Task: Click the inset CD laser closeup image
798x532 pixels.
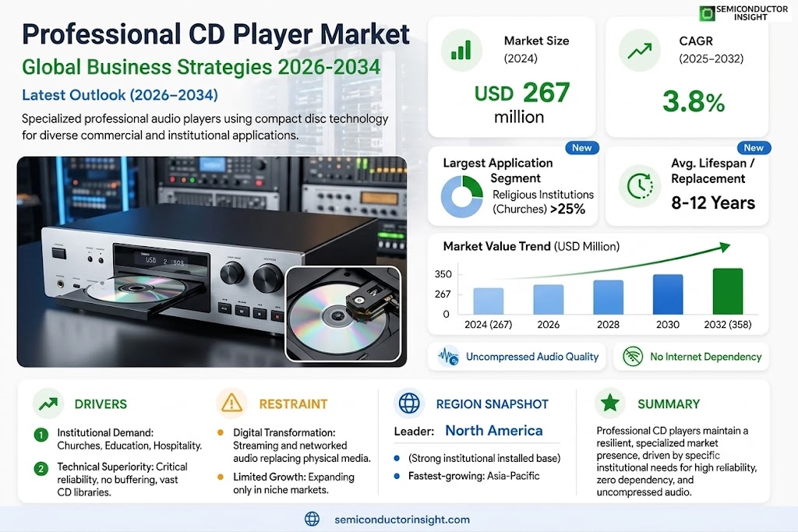Action: tap(343, 314)
